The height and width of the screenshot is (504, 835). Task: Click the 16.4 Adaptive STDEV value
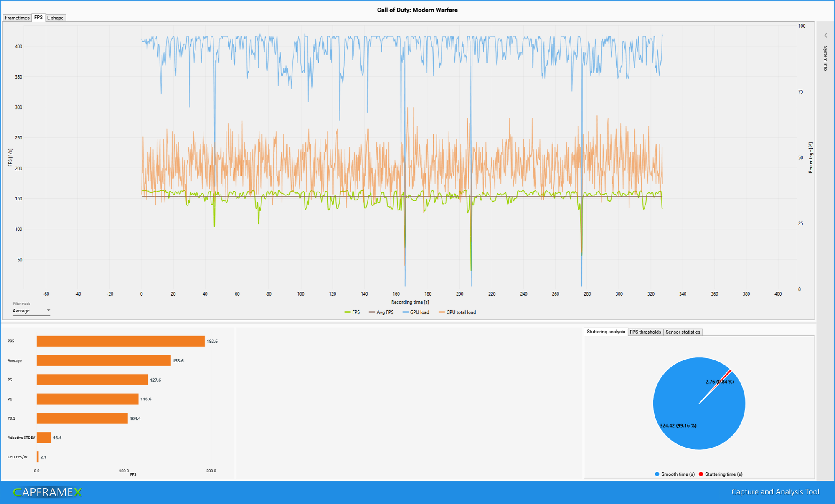[57, 438]
